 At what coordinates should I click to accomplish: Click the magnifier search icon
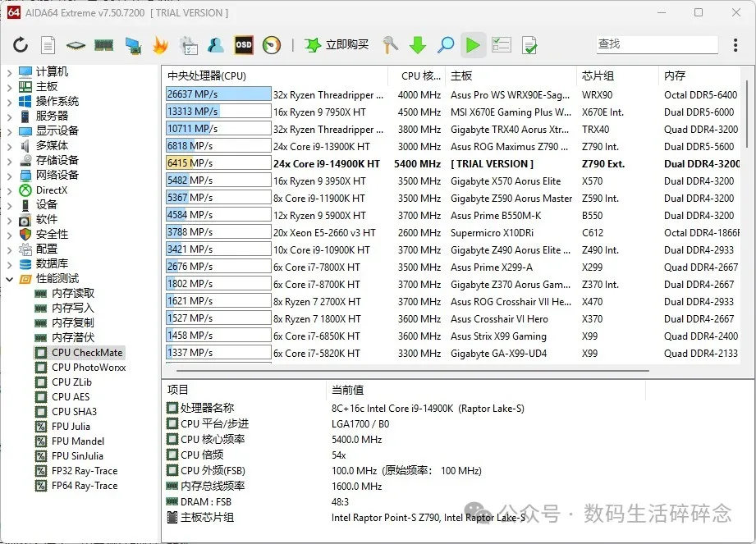[x=446, y=45]
